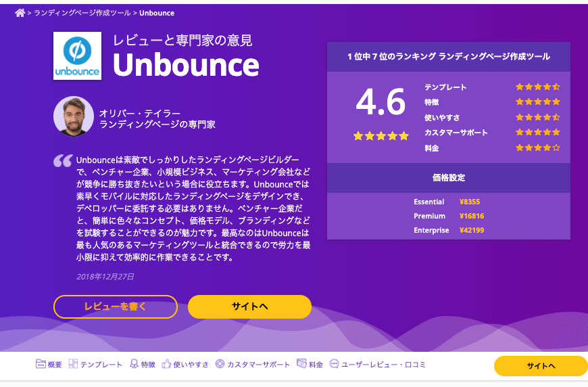Click the author name オリバー・テイラー
Viewport: 588px width, 387px height.
tap(139, 113)
